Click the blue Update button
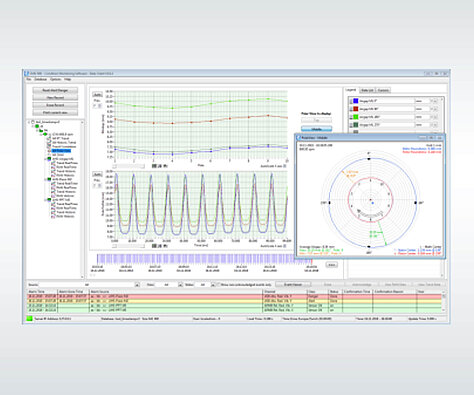 tap(316, 129)
